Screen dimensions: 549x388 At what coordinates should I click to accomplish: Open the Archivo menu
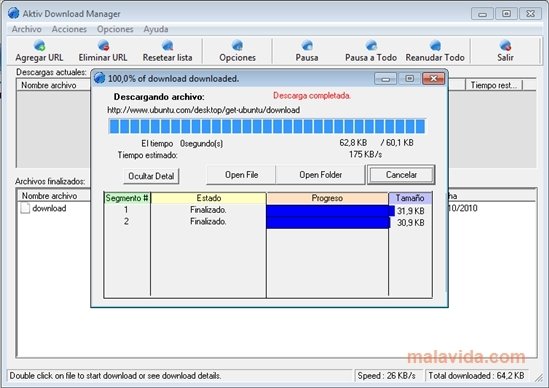click(27, 29)
